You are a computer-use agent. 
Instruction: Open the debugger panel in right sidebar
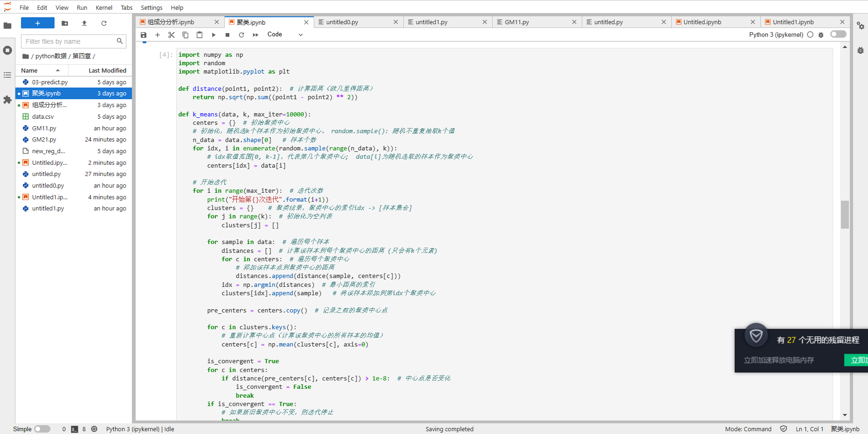pos(861,50)
